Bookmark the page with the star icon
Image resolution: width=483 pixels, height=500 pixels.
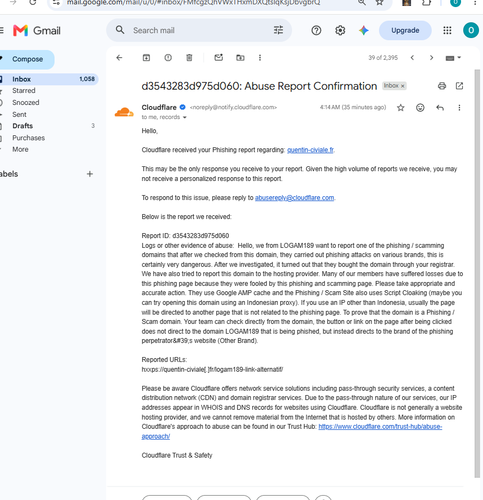click(379, 3)
